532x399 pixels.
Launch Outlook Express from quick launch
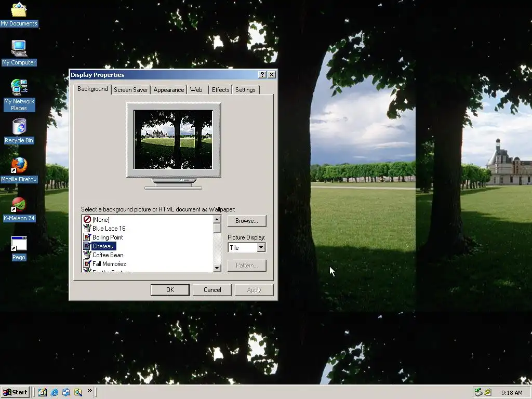tap(66, 392)
